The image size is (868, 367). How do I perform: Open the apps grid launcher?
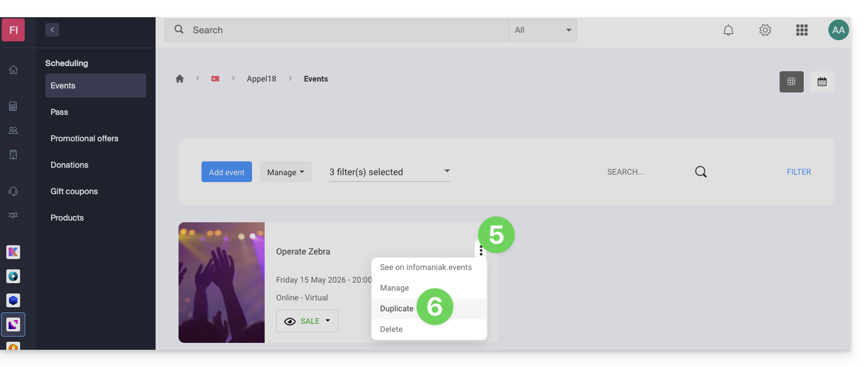click(801, 30)
